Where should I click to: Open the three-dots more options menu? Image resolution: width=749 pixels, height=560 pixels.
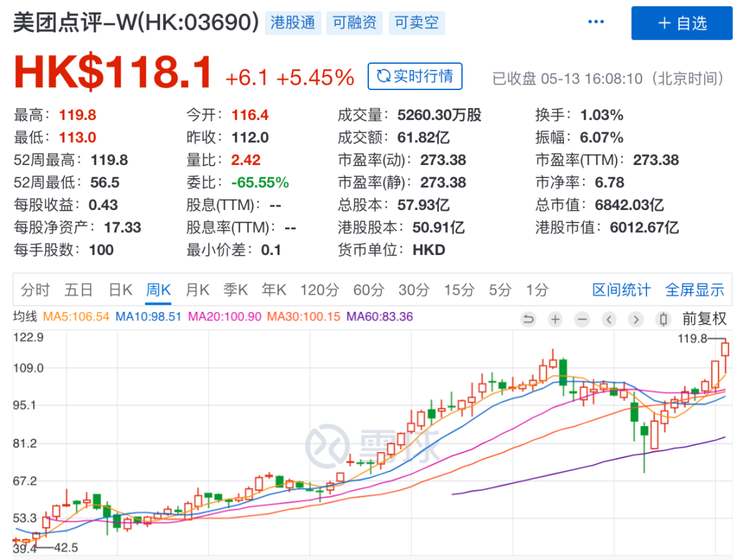point(596,22)
